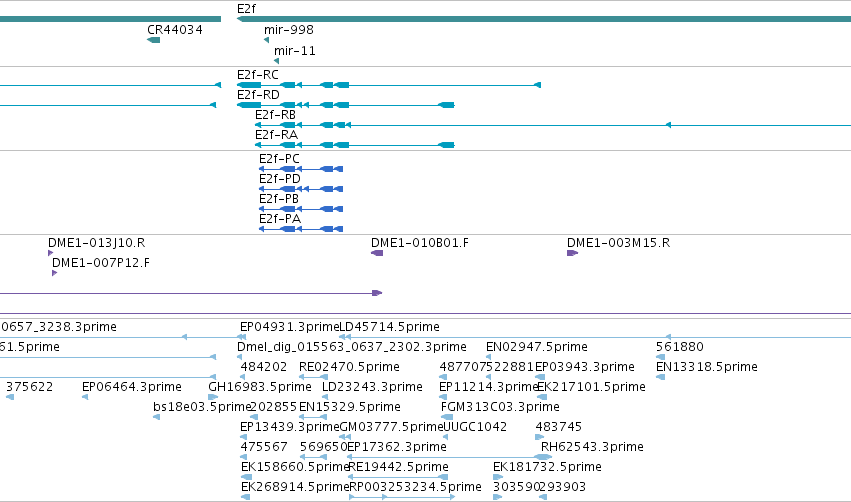Click the purple glyph under DME1-010B01.F
The height and width of the screenshot is (502, 851).
[377, 253]
